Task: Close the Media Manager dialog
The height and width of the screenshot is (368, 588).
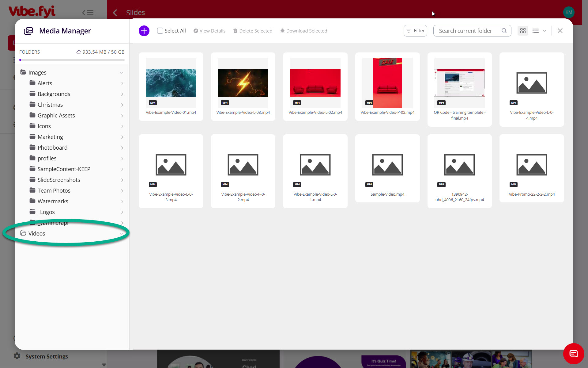Action: click(x=560, y=31)
